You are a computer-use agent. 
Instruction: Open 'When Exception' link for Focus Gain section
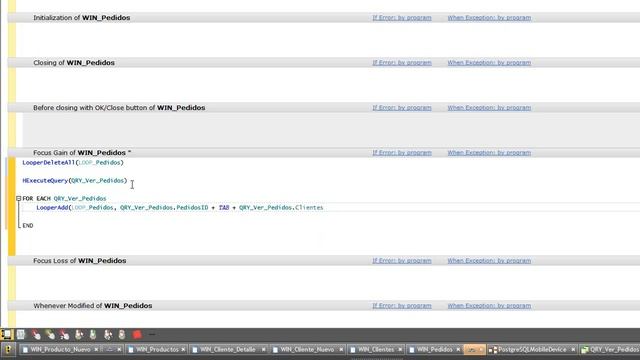[489, 153]
